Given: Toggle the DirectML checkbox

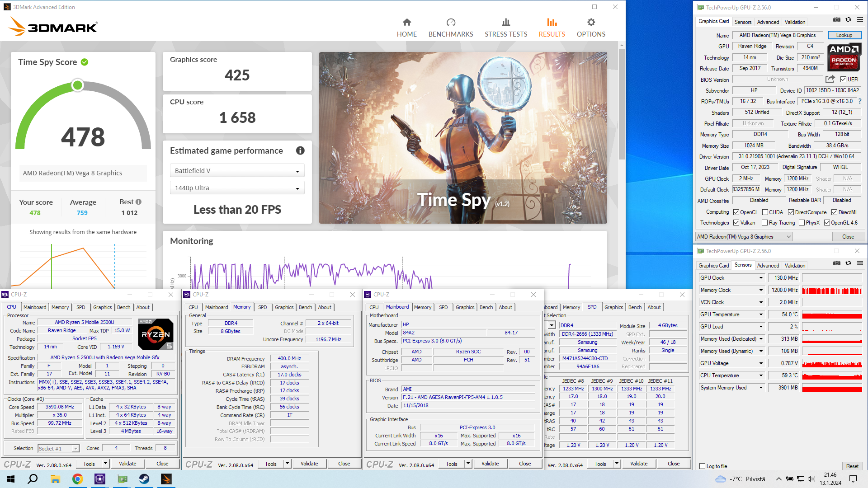Looking at the screenshot, I should tap(834, 212).
